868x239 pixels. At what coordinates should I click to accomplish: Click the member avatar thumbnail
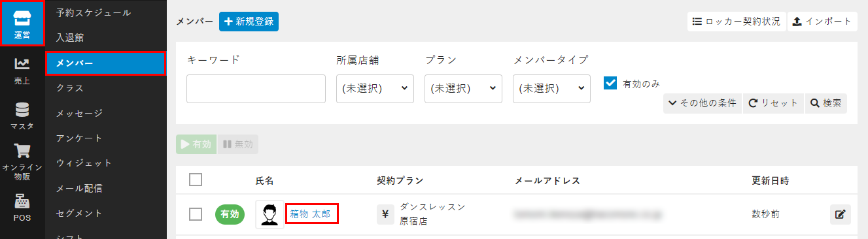point(269,214)
